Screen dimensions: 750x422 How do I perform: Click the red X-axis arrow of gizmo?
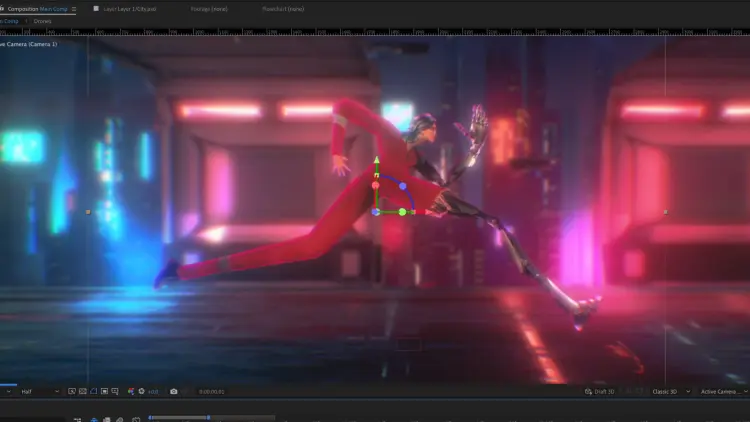tap(428, 212)
